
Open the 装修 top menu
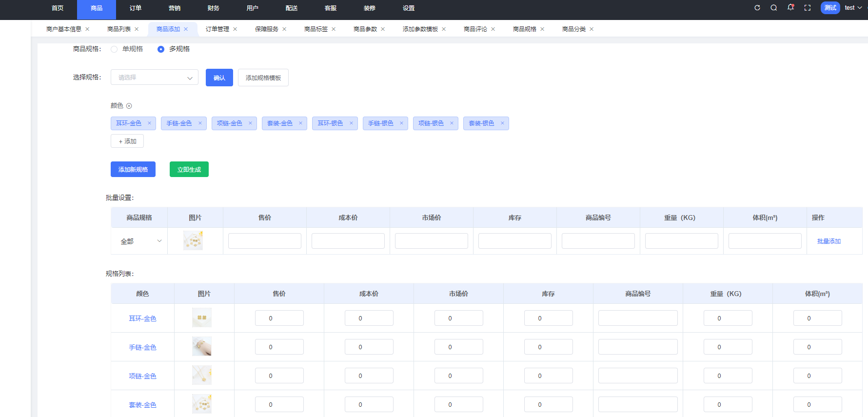click(x=370, y=8)
